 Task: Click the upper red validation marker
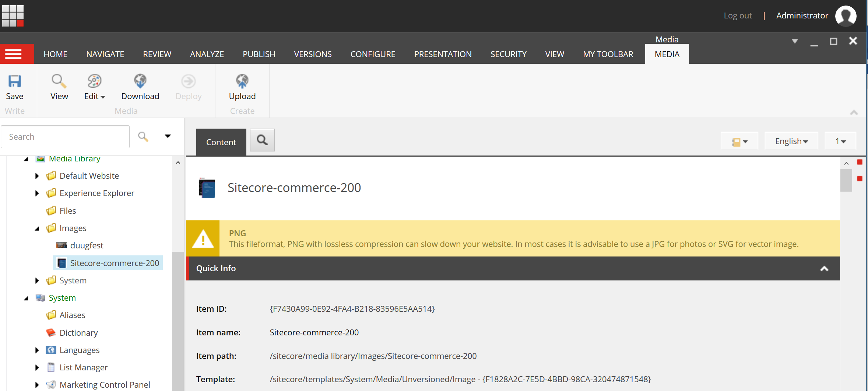(x=860, y=162)
